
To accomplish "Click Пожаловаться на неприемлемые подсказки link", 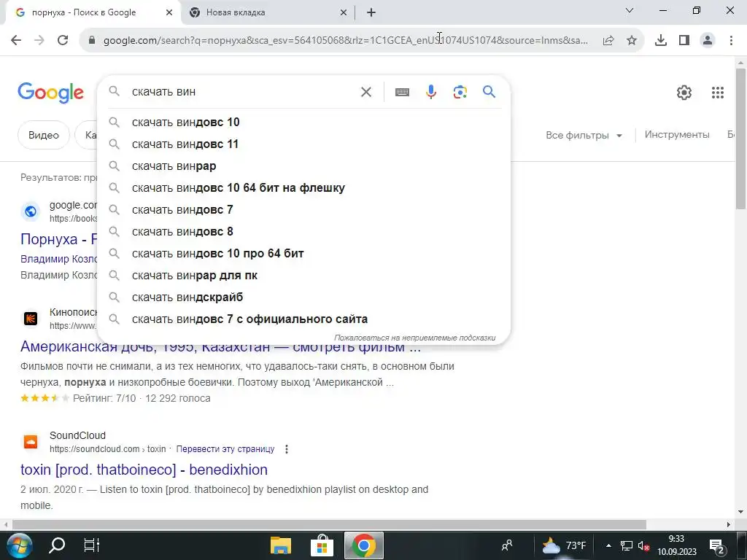I will click(x=414, y=338).
